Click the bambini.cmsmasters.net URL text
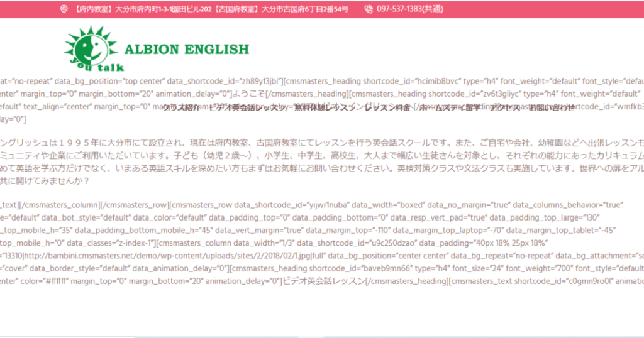644x338 pixels. [168, 256]
